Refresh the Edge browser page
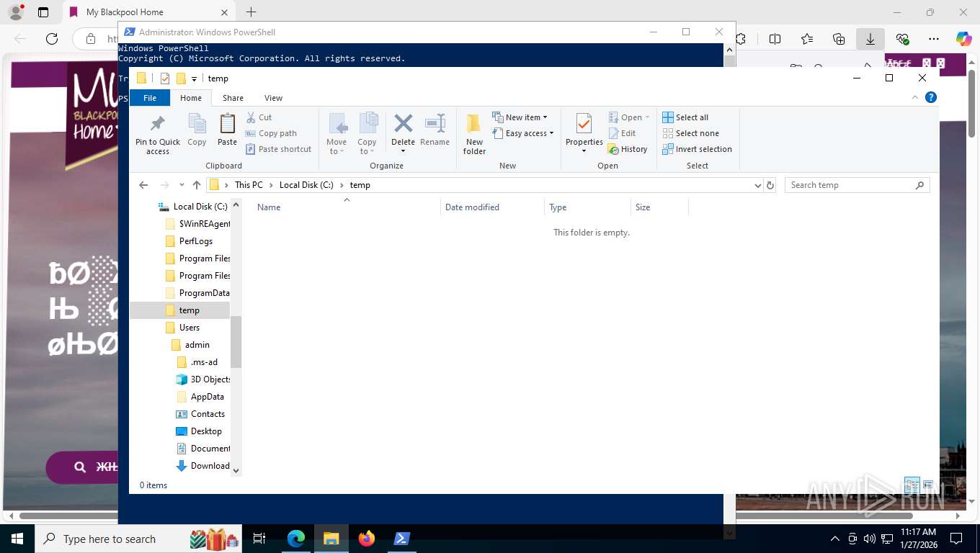This screenshot has height=553, width=980. pyautogui.click(x=51, y=39)
